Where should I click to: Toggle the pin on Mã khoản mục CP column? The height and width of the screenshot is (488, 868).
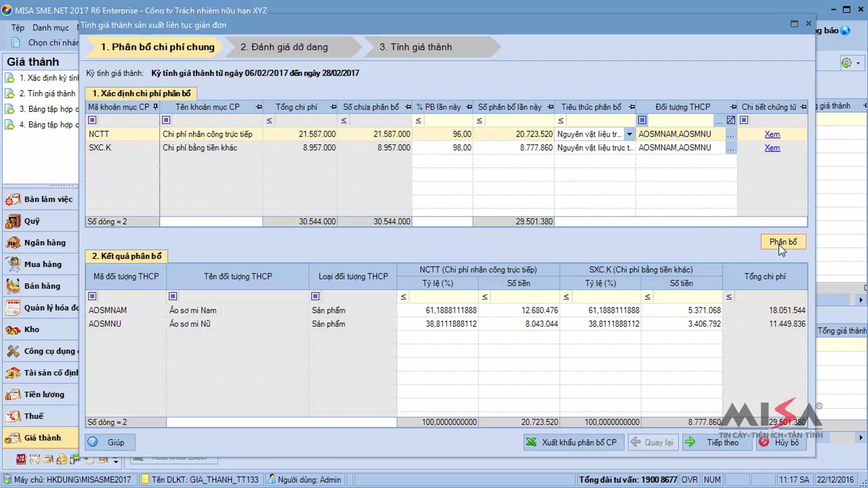coord(156,107)
